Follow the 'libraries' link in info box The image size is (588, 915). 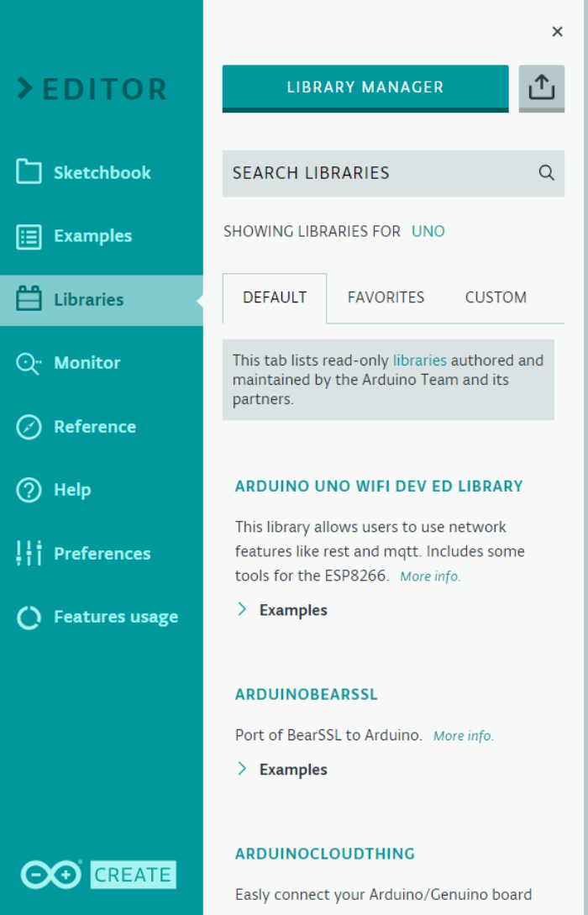[419, 360]
